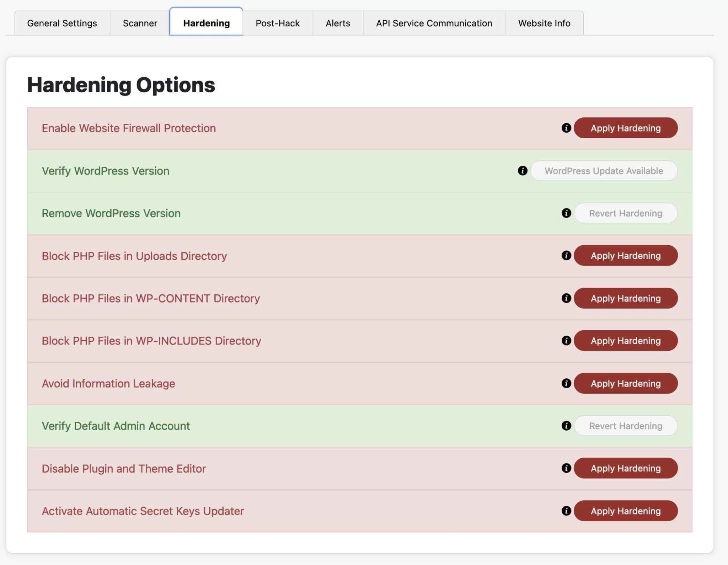The image size is (728, 565).
Task: Revert Hardening for Default Admin Account
Action: [625, 426]
